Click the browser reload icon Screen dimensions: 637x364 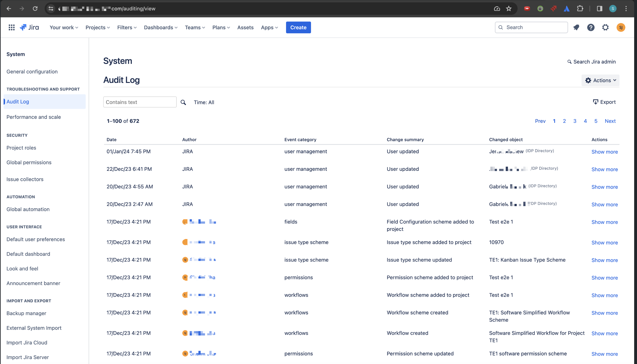click(x=35, y=9)
